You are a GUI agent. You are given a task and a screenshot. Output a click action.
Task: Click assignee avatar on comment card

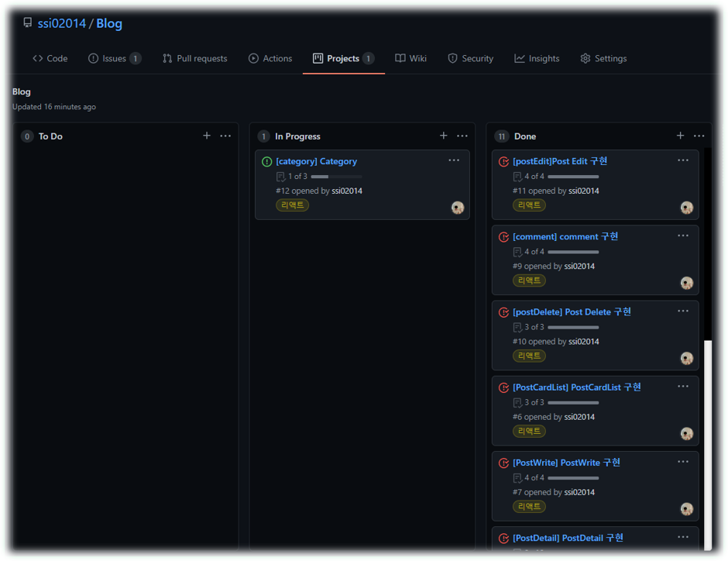pyautogui.click(x=687, y=283)
